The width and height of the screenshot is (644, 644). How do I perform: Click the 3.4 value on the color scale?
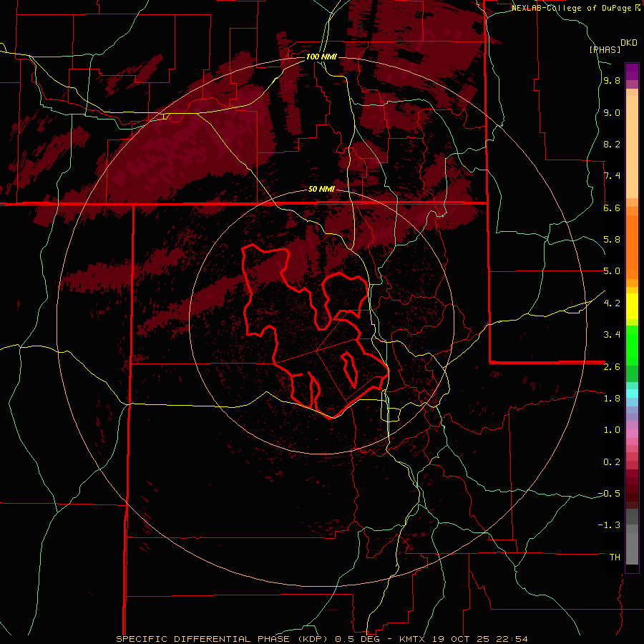612,335
